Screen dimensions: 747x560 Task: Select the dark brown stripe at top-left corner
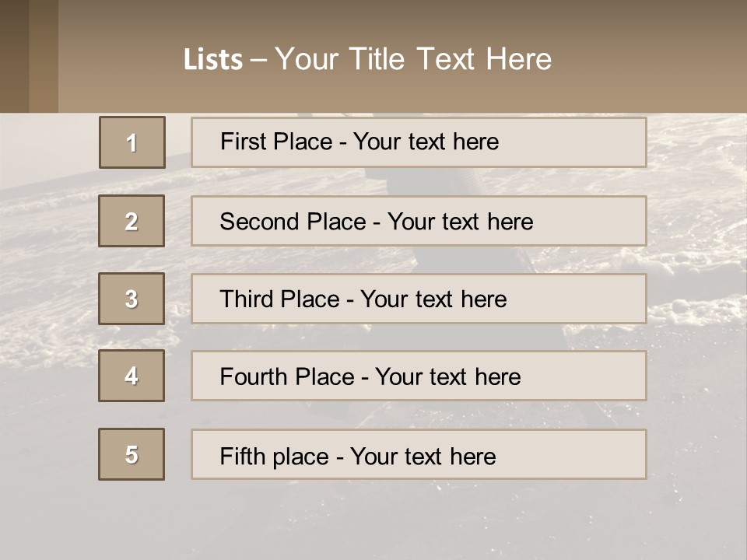14,56
